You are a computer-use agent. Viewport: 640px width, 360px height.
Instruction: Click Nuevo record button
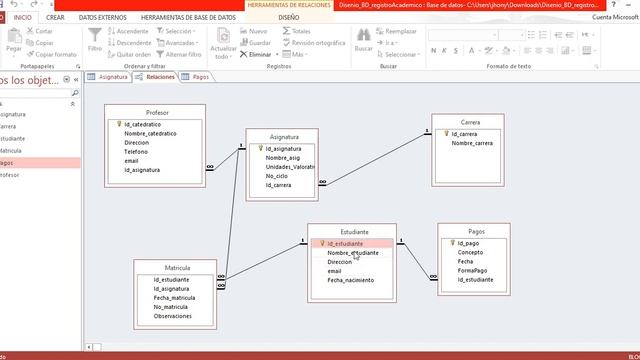(253, 31)
